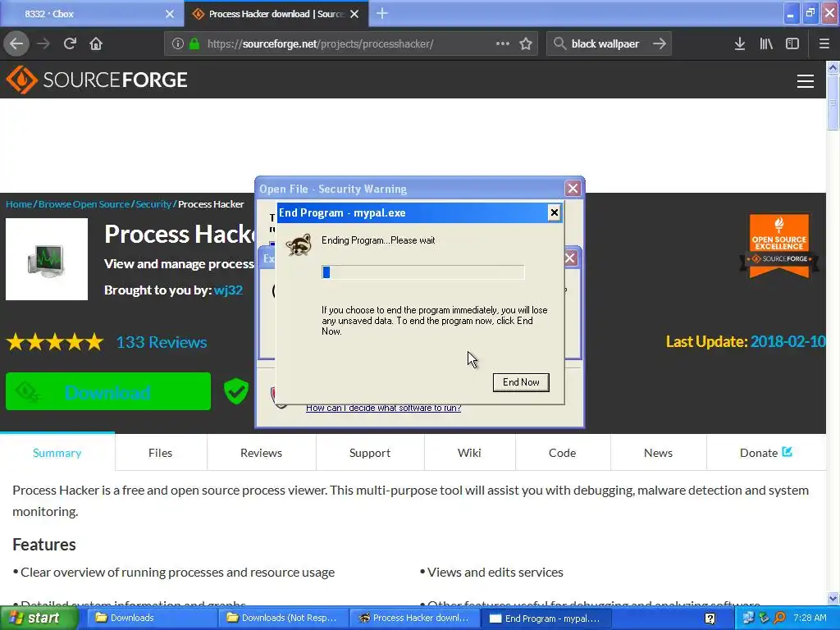840x630 pixels.
Task: Switch to Downloads (Not Responding) taskbar item
Action: point(282,619)
